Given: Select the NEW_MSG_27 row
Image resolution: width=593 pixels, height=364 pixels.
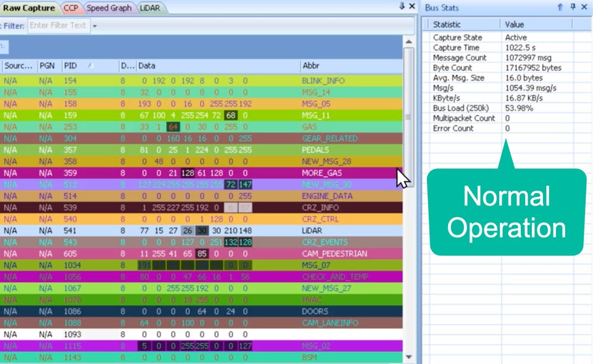Looking at the screenshot, I should pyautogui.click(x=201, y=288).
